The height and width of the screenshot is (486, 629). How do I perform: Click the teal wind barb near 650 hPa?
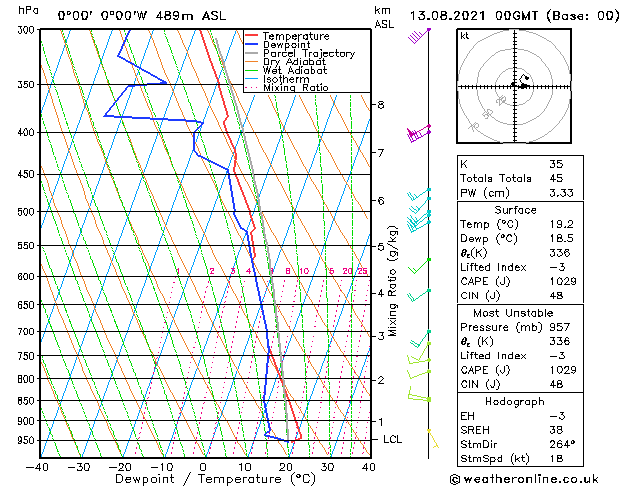(x=419, y=295)
